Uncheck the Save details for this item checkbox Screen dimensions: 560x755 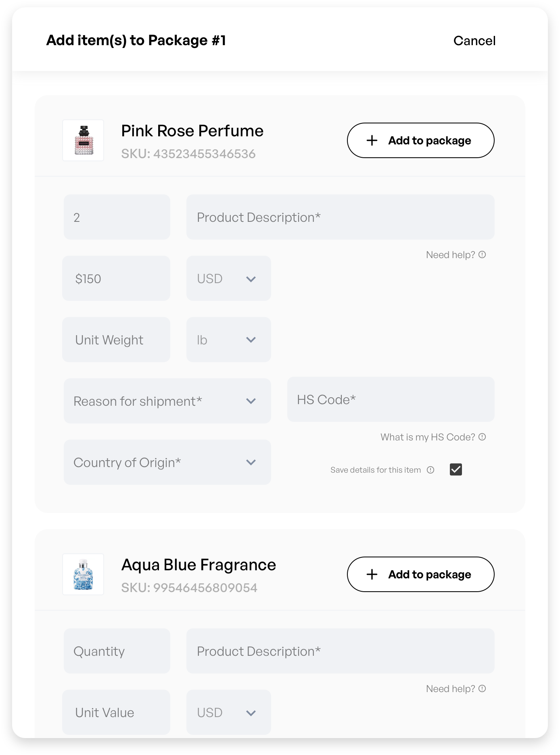tap(456, 469)
